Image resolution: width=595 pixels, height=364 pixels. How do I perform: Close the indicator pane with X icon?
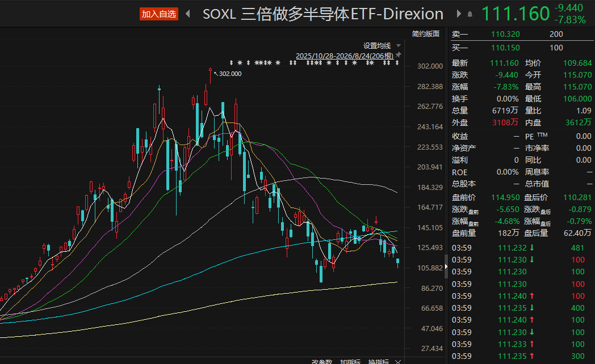pos(397,362)
